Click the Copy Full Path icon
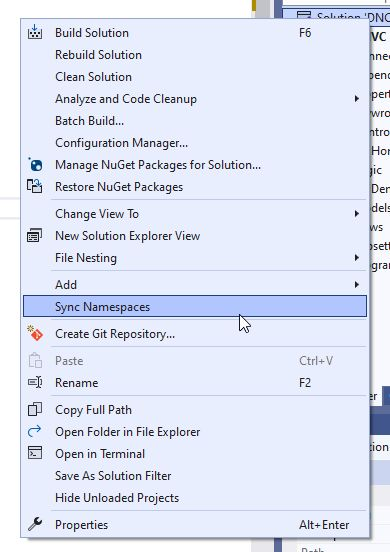The height and width of the screenshot is (552, 390). pos(35,409)
